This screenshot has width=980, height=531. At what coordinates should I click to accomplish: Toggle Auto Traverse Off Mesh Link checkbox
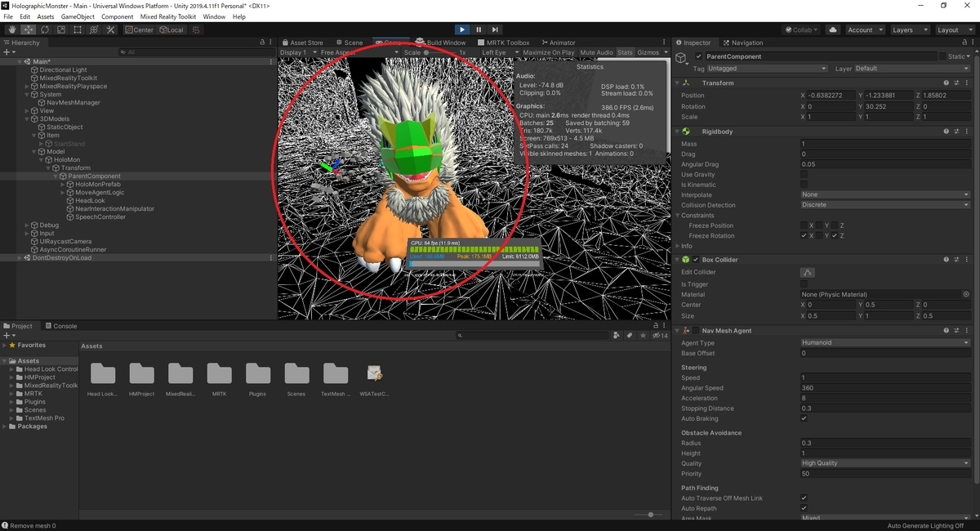pyautogui.click(x=804, y=498)
